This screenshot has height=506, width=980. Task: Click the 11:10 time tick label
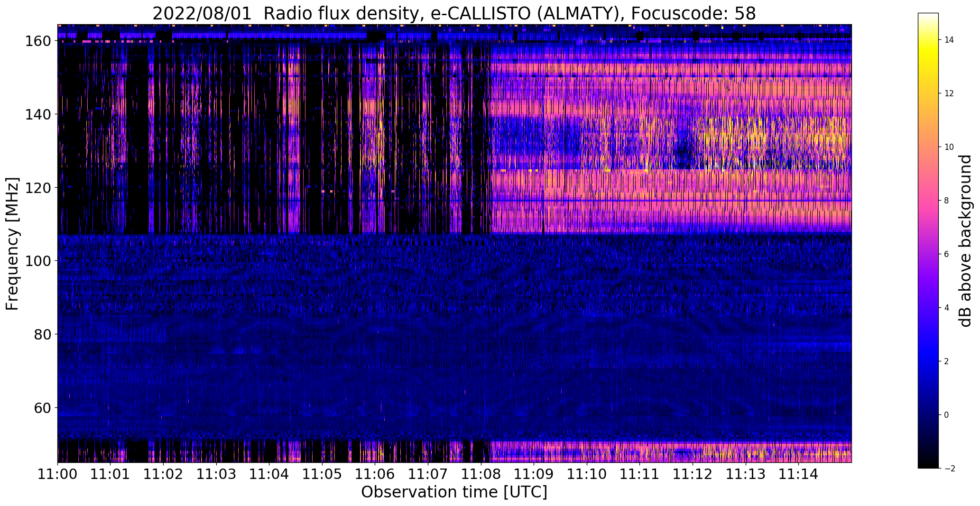[x=587, y=473]
